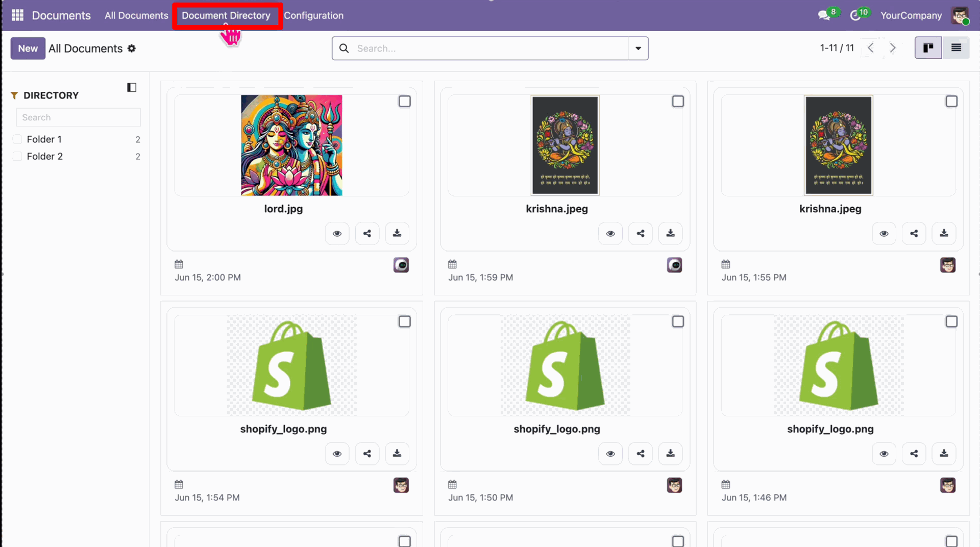
Task: Select the checkbox on shopify_logo.png 1:50 PM card
Action: coord(678,321)
